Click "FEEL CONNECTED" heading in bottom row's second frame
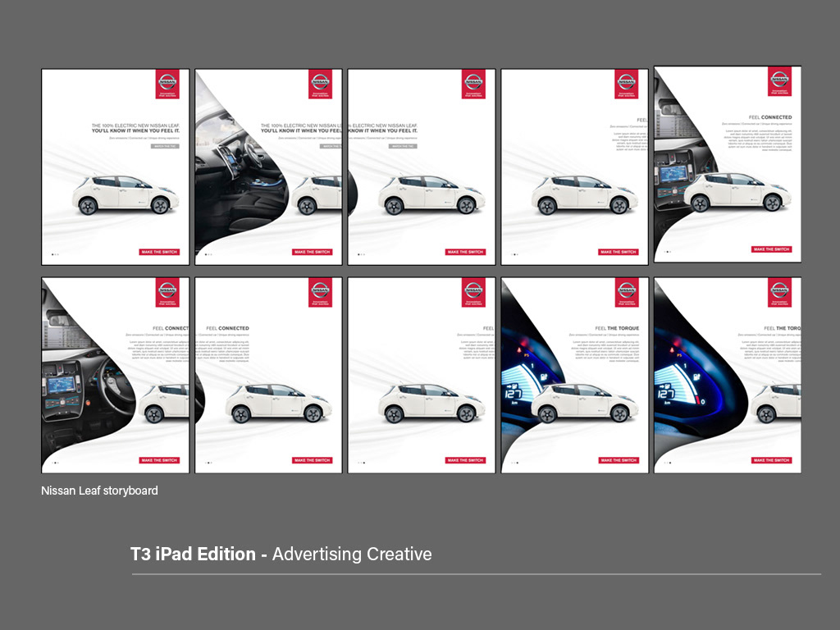This screenshot has height=630, width=840. pos(228,328)
